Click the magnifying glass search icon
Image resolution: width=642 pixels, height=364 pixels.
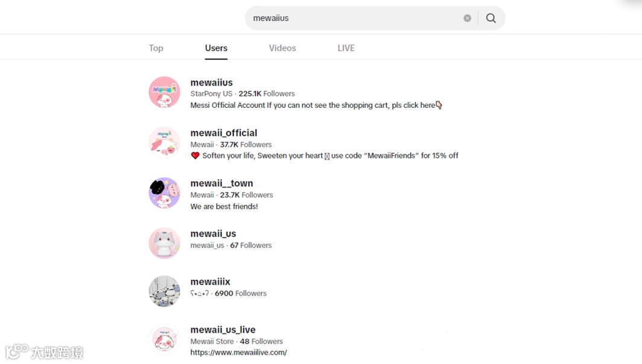tap(491, 18)
